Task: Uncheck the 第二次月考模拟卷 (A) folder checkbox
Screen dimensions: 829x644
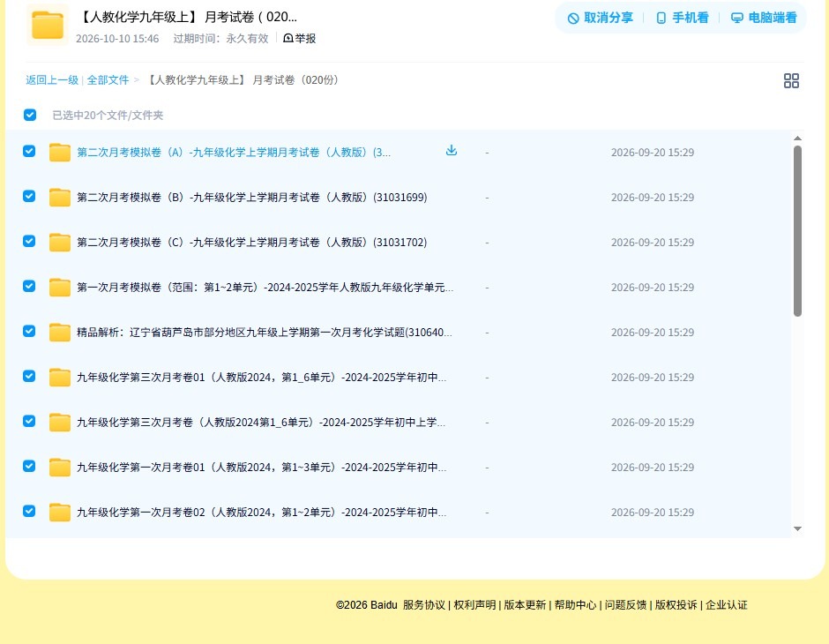Action: click(x=29, y=151)
